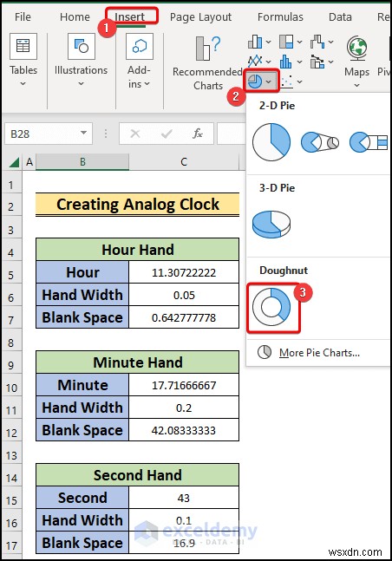
Task: Select the cell with 0.642777778
Action: point(184,317)
